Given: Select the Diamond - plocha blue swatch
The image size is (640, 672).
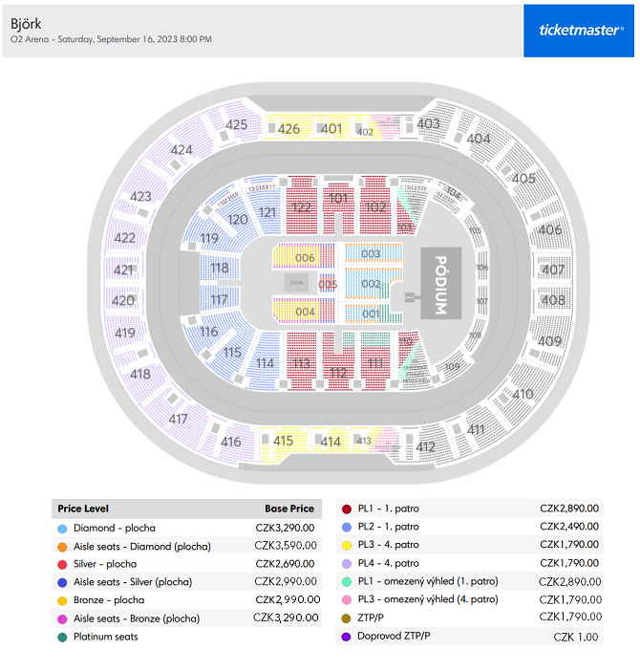Looking at the screenshot, I should click(x=62, y=529).
